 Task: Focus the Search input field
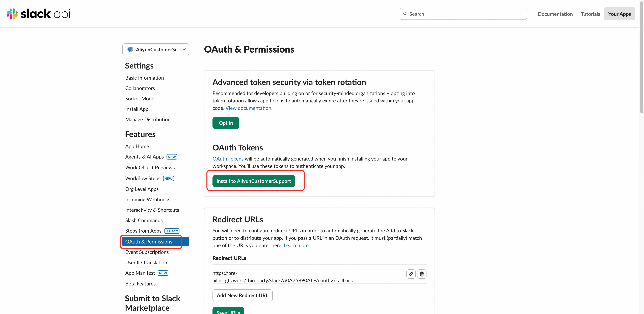tap(463, 14)
